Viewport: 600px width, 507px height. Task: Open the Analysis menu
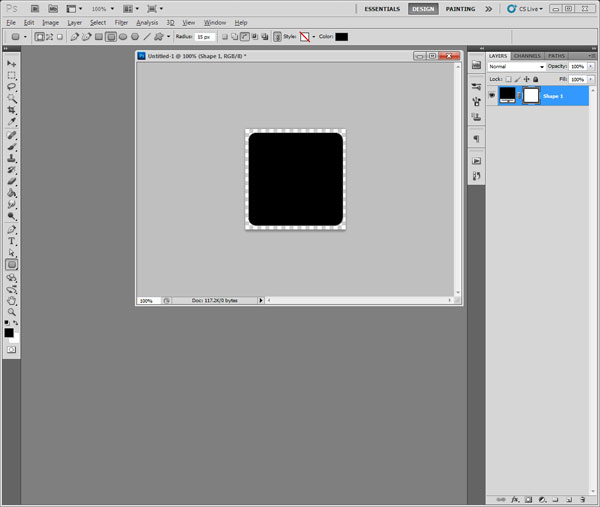click(147, 23)
